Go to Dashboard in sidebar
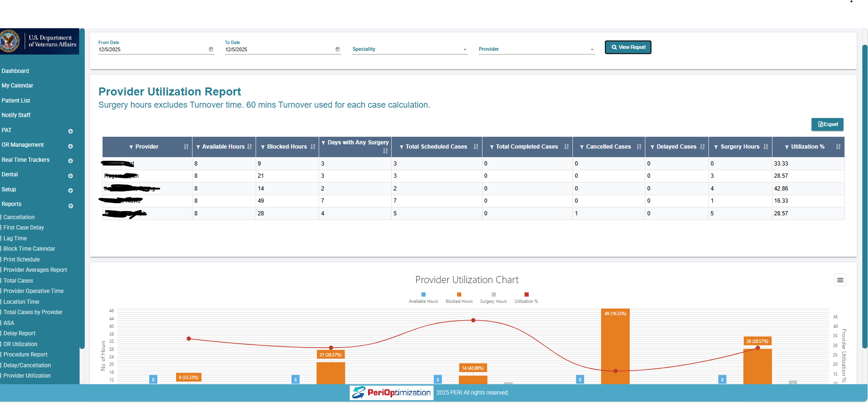The width and height of the screenshot is (868, 403). [x=15, y=71]
